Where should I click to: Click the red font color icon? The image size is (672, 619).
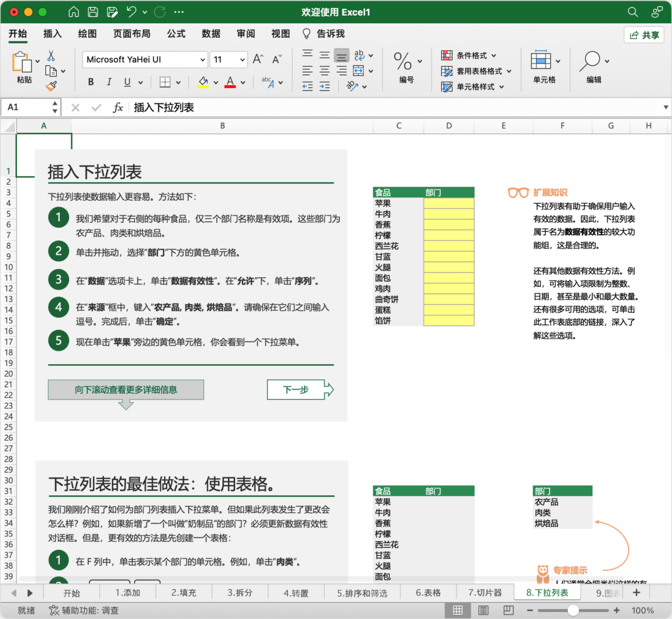point(231,82)
